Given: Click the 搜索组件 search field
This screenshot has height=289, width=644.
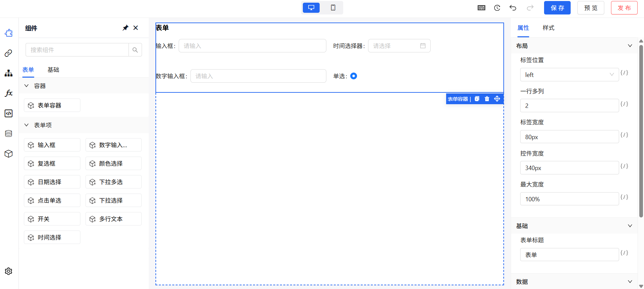Looking at the screenshot, I should click(77, 50).
